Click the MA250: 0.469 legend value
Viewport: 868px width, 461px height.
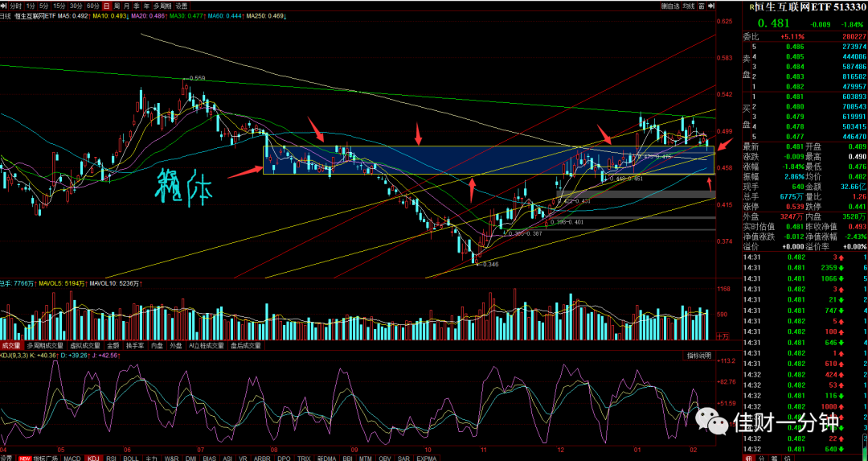(x=266, y=16)
